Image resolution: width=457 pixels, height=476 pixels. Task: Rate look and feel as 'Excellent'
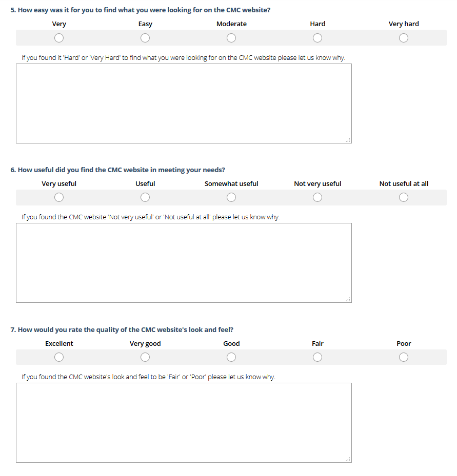tap(59, 357)
